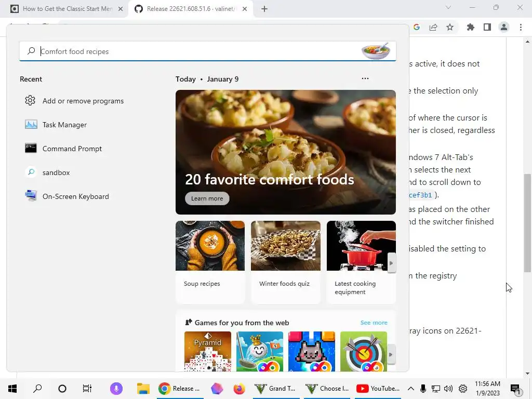Open Chrome three-dot menu
Viewport: 532px width, 399px height.
[x=521, y=27]
